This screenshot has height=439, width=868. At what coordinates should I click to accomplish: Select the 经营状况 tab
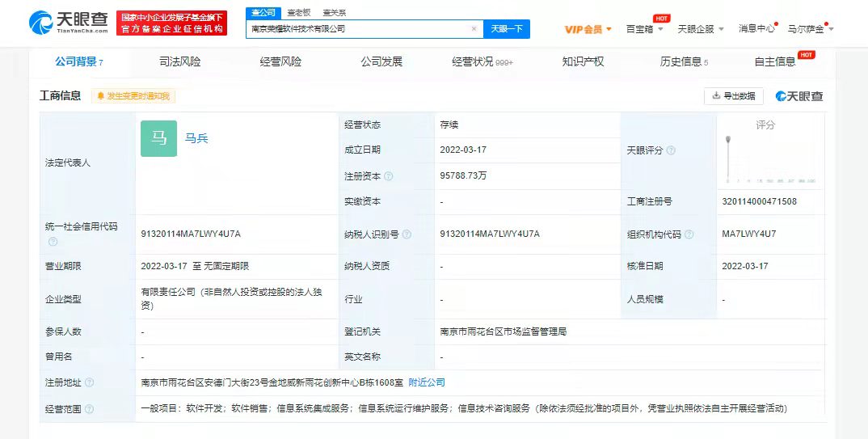(x=482, y=62)
